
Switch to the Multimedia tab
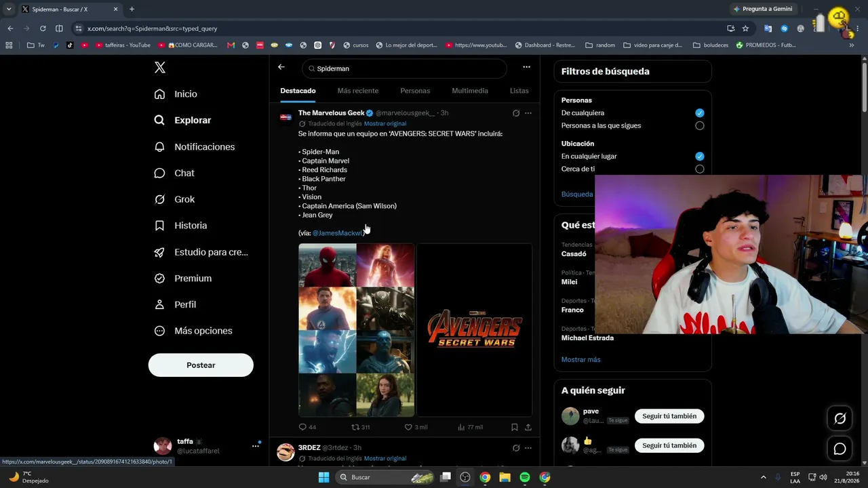(x=470, y=91)
